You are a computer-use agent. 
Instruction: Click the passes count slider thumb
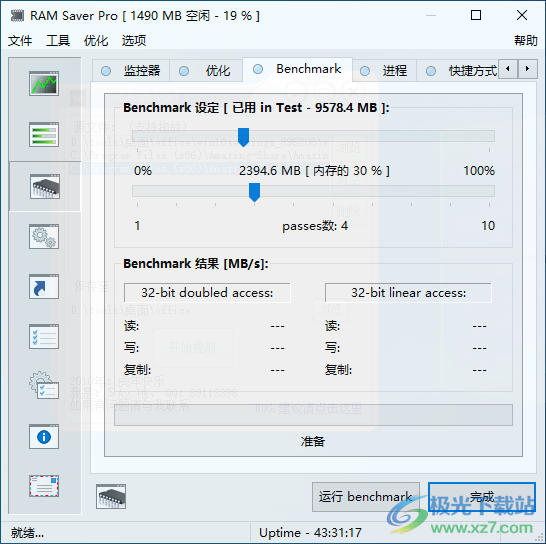click(x=255, y=192)
